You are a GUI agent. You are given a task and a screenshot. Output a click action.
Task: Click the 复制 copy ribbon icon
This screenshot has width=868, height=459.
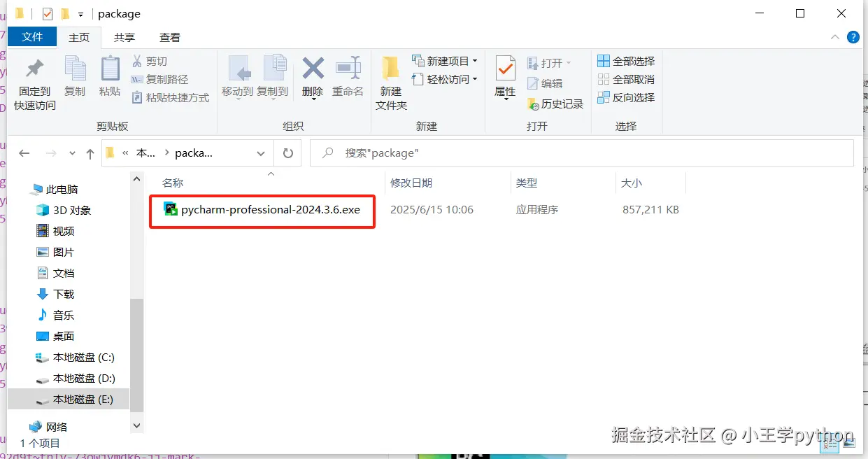click(x=75, y=69)
